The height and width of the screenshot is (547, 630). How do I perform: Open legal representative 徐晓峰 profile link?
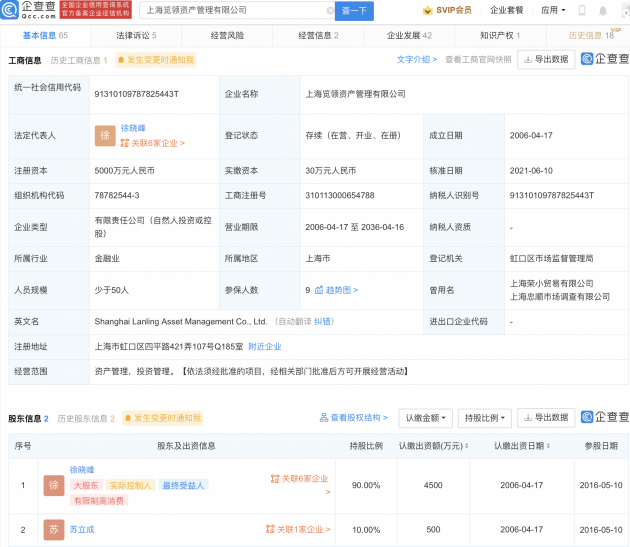(133, 128)
